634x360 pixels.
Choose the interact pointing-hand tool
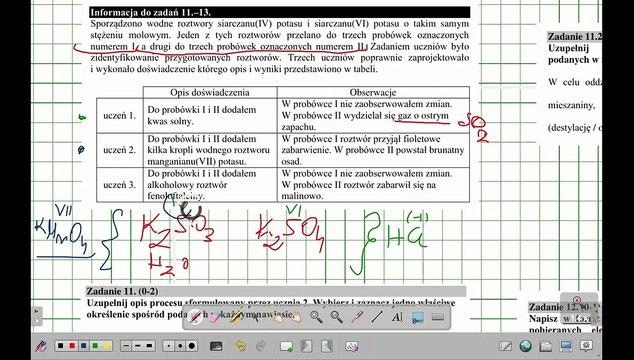click(x=276, y=317)
